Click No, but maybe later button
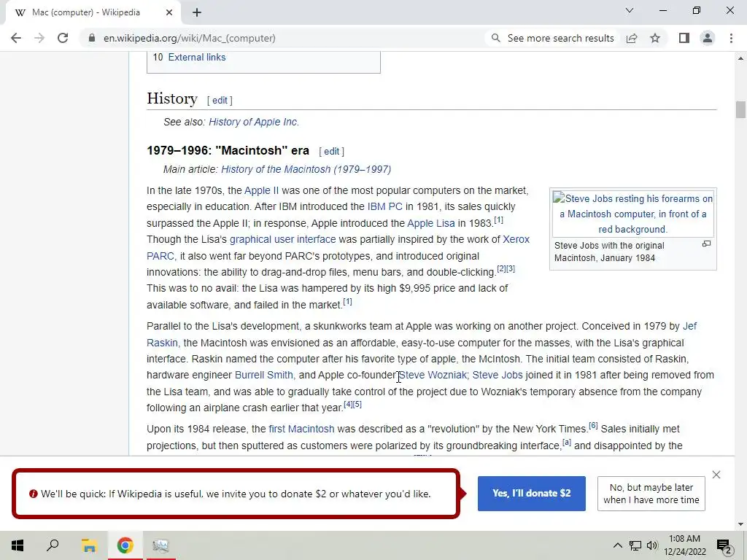This screenshot has width=747, height=560. (651, 494)
